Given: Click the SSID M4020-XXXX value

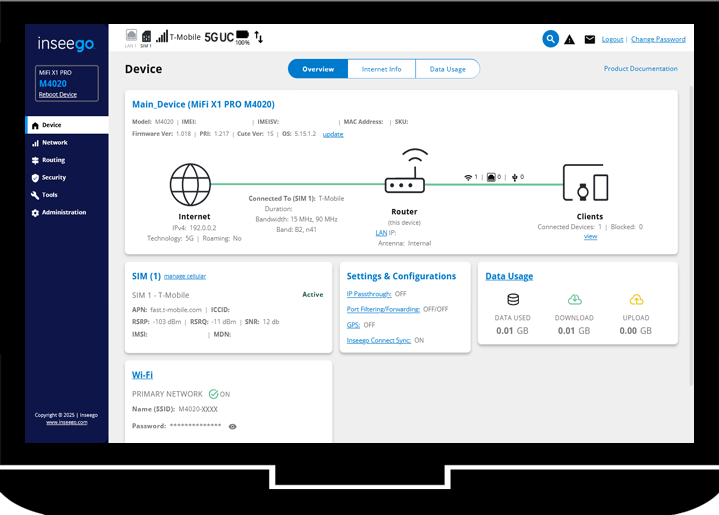Looking at the screenshot, I should 198,409.
